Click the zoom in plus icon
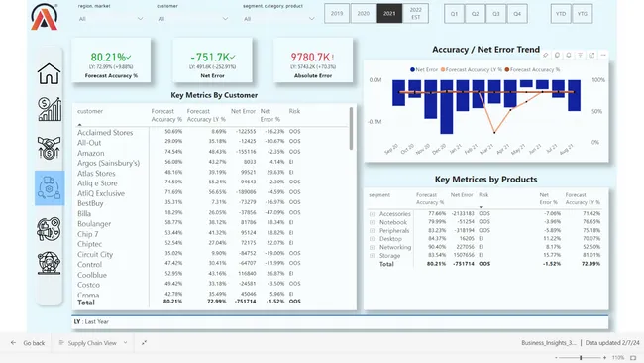 pyautogui.click(x=604, y=358)
